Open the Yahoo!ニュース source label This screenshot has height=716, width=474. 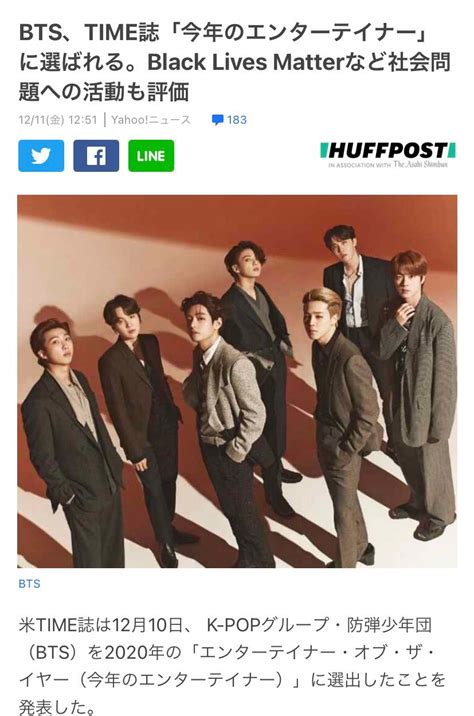pos(151,120)
